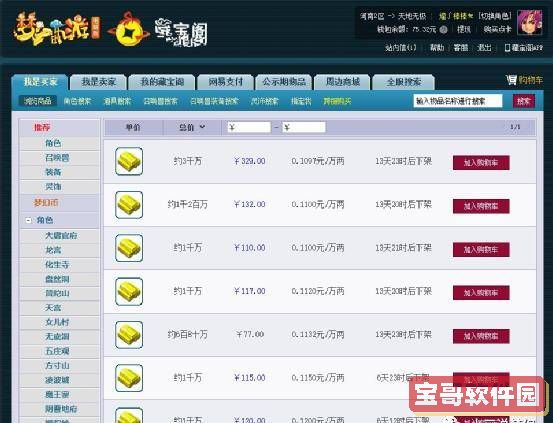
Task: Collapse the 角色 tree section
Action: 28,220
